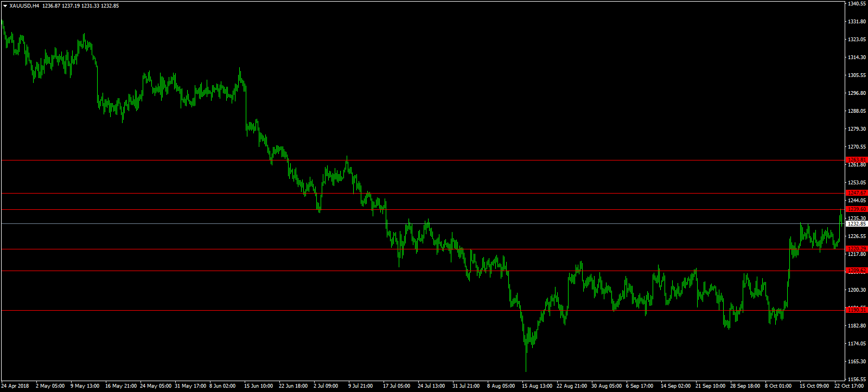
Task: Pick the red 1209.62 price level label
Action: 857,271
